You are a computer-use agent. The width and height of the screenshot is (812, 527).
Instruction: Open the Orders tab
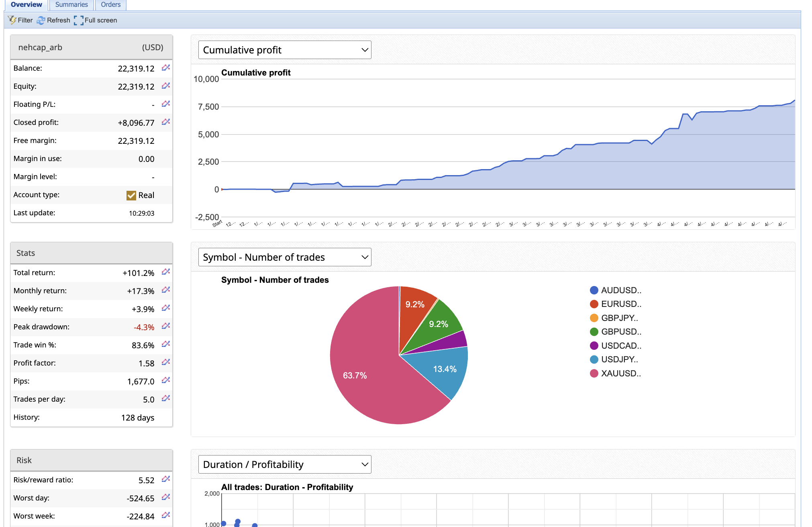110,4
